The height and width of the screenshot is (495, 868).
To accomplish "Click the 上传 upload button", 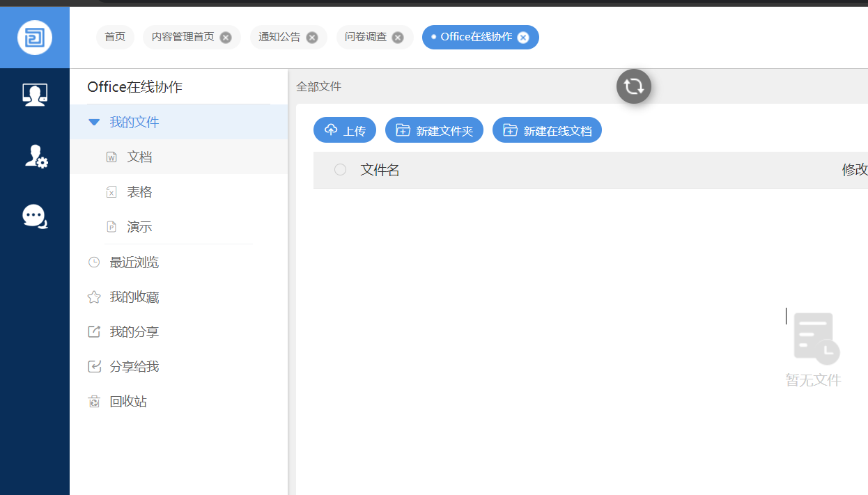I will 345,130.
